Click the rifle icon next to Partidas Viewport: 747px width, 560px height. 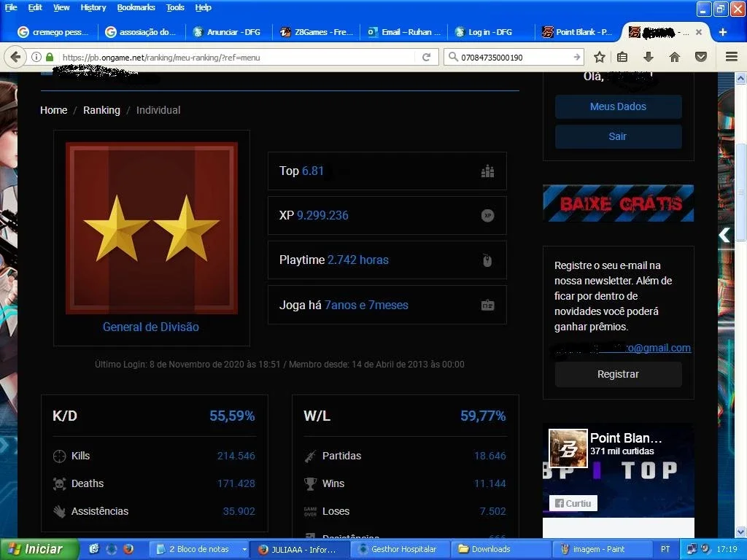point(310,456)
